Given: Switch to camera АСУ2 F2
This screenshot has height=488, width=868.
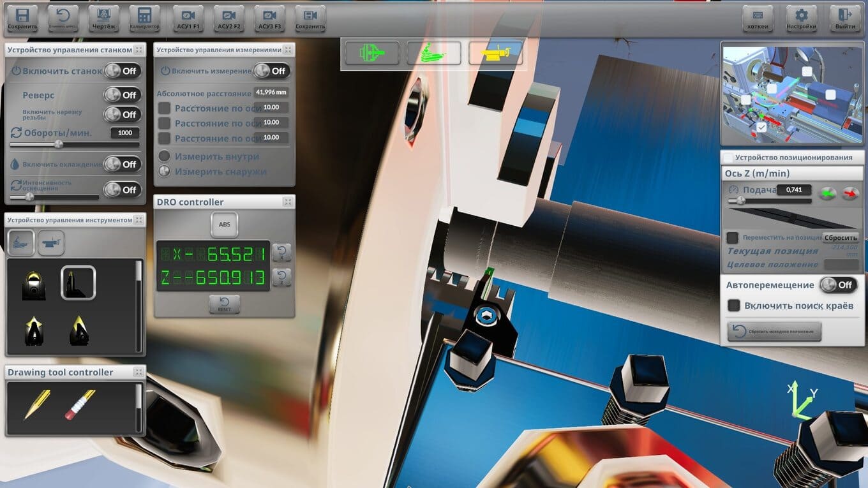Looking at the screenshot, I should click(228, 19).
